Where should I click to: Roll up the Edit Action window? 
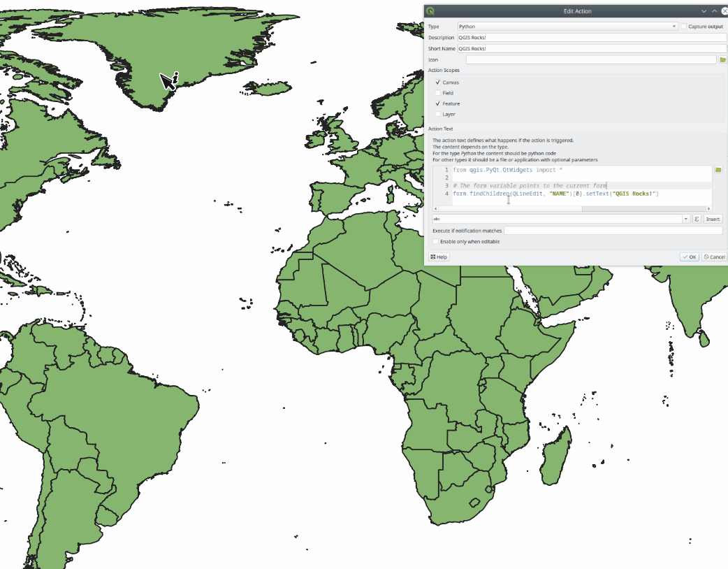point(714,11)
